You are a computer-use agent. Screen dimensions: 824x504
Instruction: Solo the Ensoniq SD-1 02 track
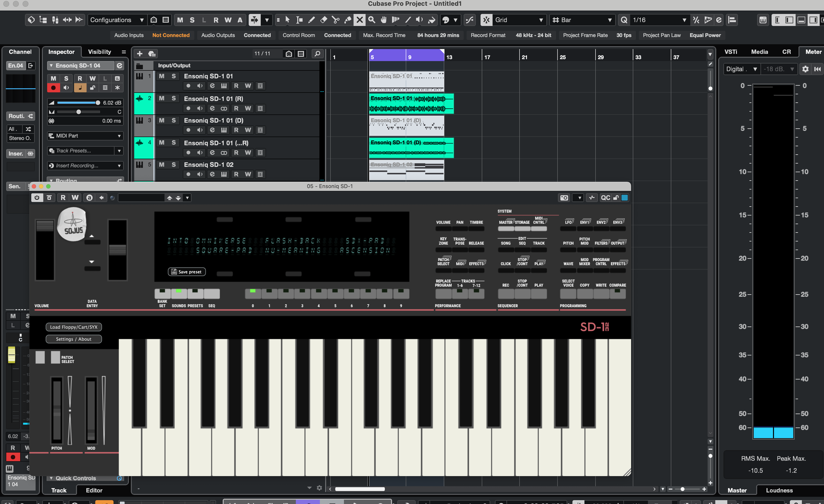(x=174, y=164)
